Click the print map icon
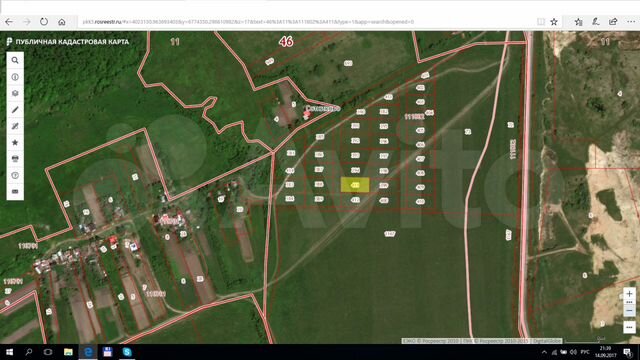Viewport: 640px width, 360px height. (x=15, y=159)
